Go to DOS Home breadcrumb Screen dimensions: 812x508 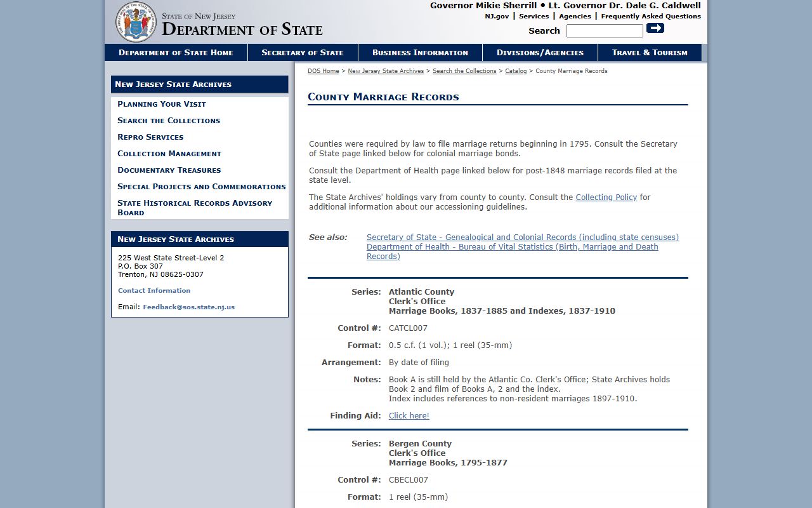pos(324,71)
